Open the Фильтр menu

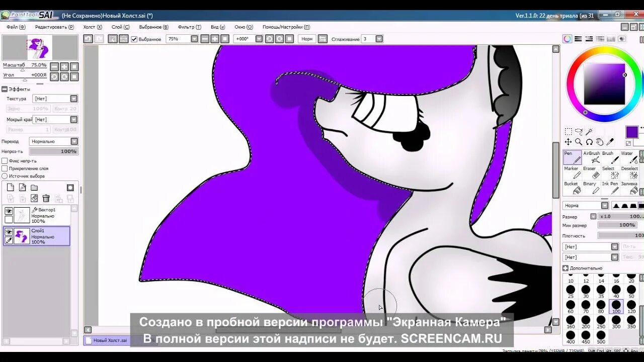pyautogui.click(x=189, y=27)
